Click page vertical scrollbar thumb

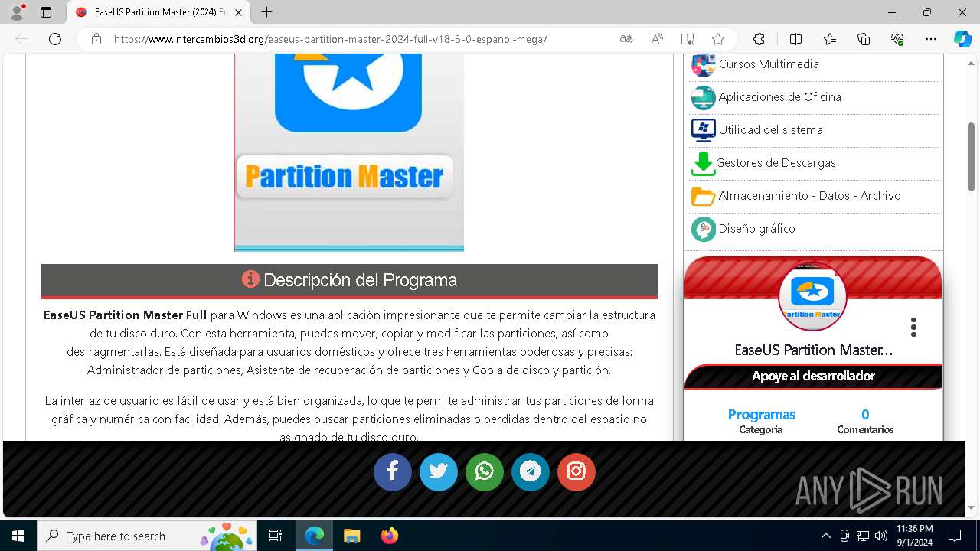[971, 156]
